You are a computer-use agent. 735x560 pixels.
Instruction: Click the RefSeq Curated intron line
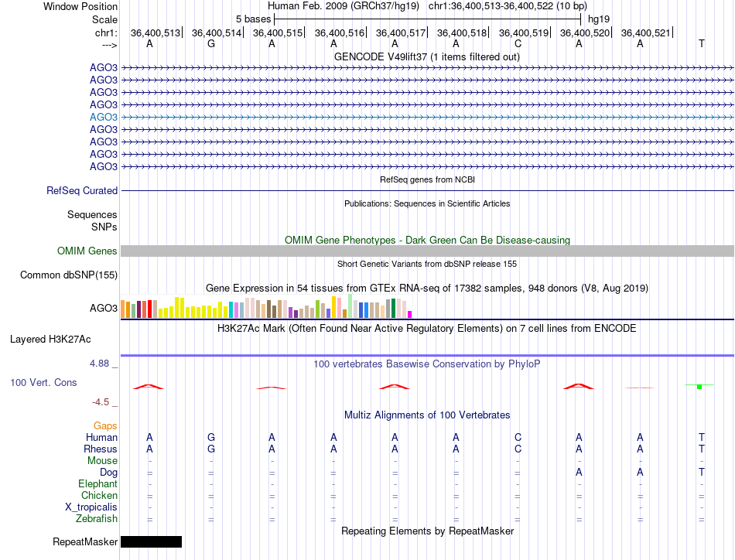coord(427,191)
